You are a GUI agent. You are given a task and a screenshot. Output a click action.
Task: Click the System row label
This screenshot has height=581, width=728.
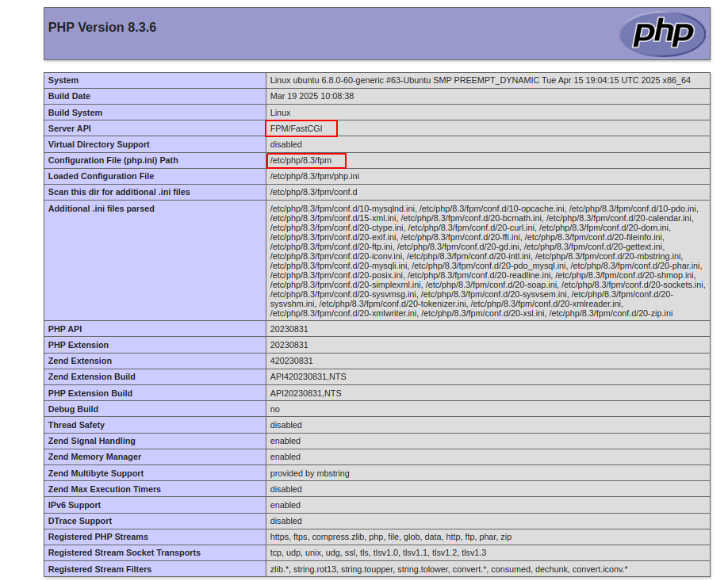(63, 80)
